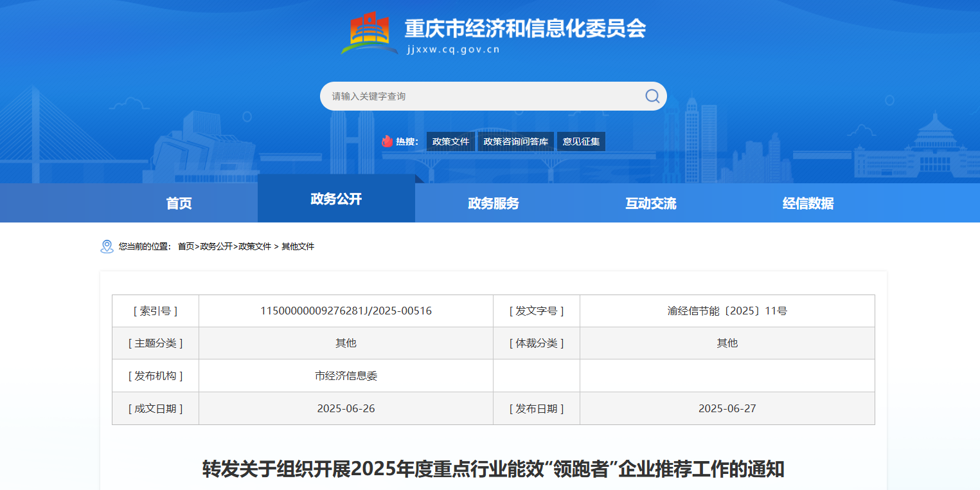Viewport: 980px width, 490px height.
Task: Click the index number 11500000009276281J/2025-00516
Action: point(346,311)
